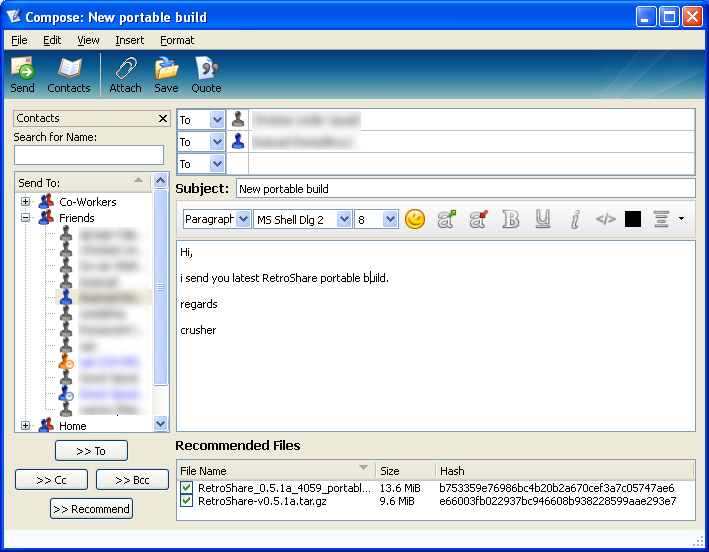Click the Send toolbar icon
This screenshot has width=709, height=552.
[23, 75]
